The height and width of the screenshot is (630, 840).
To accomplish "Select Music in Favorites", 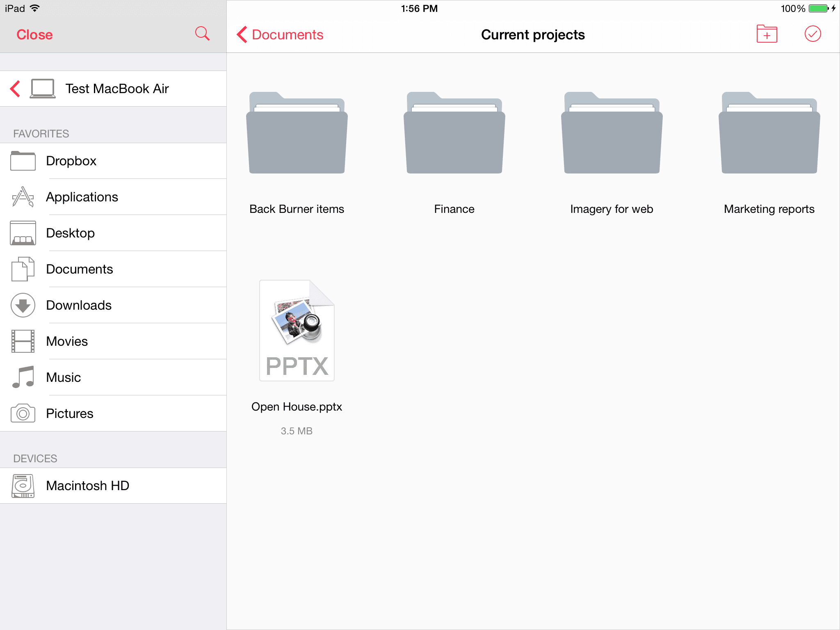I will pos(113,377).
